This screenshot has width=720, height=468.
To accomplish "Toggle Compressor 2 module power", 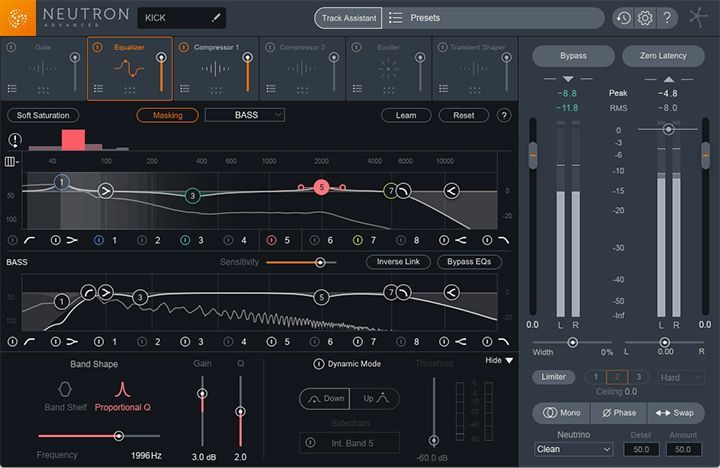I will click(x=270, y=47).
